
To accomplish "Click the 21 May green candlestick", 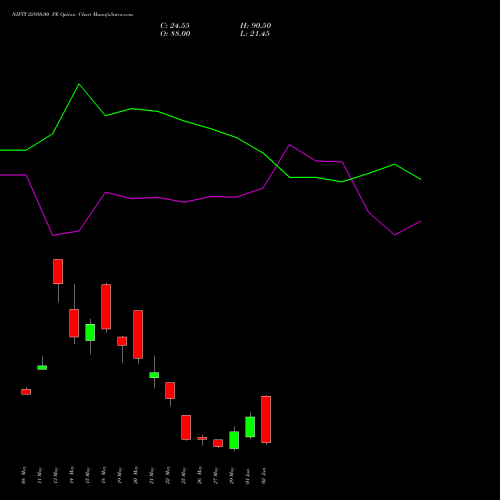I will (154, 375).
